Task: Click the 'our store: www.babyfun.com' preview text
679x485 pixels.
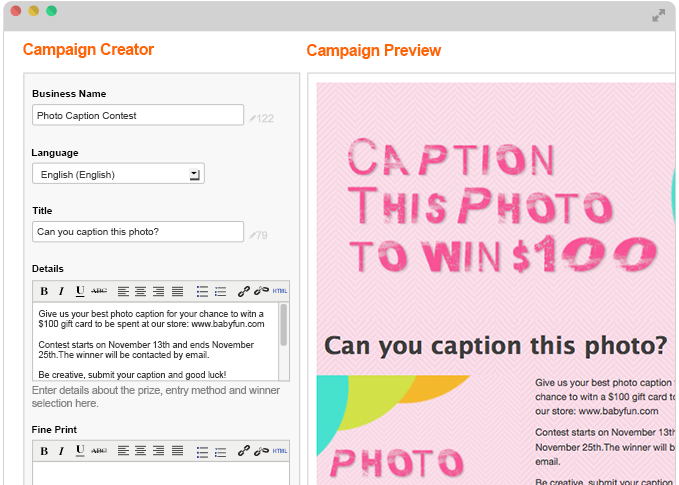Action: click(597, 411)
